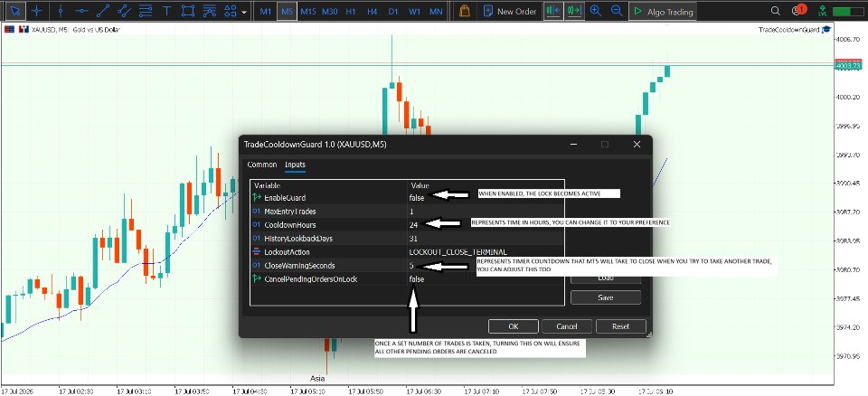Zoom out of the chart
The image size is (868, 396).
pos(616,11)
